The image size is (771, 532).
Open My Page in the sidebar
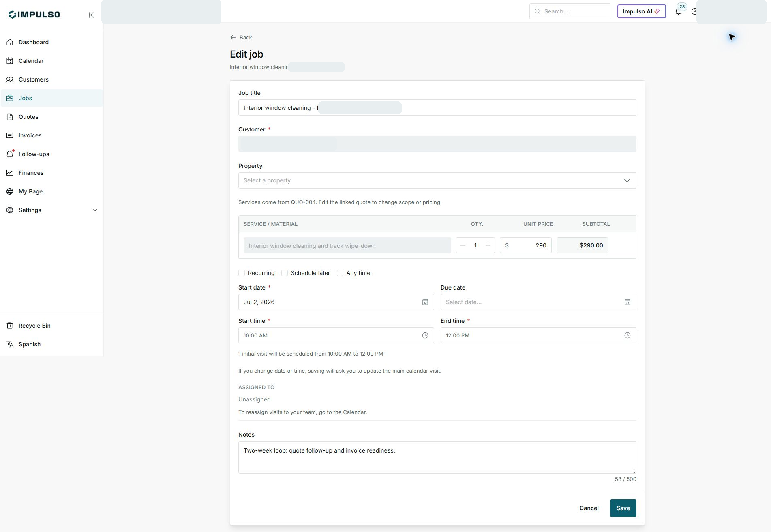(x=51, y=191)
